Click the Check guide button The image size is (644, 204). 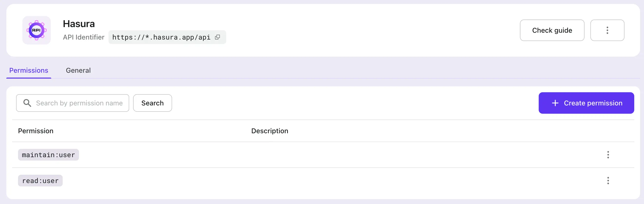(x=552, y=30)
